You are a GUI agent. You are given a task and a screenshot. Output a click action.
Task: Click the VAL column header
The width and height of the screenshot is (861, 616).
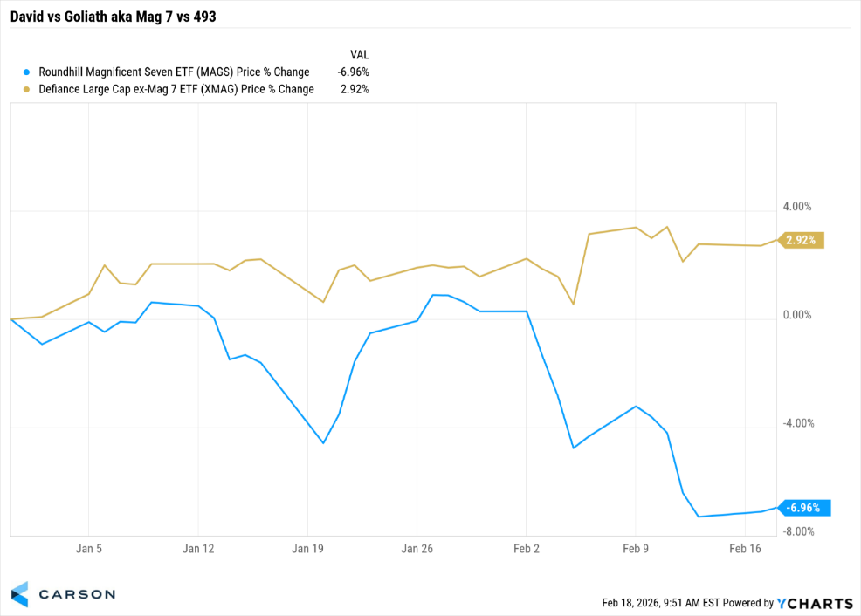[359, 54]
